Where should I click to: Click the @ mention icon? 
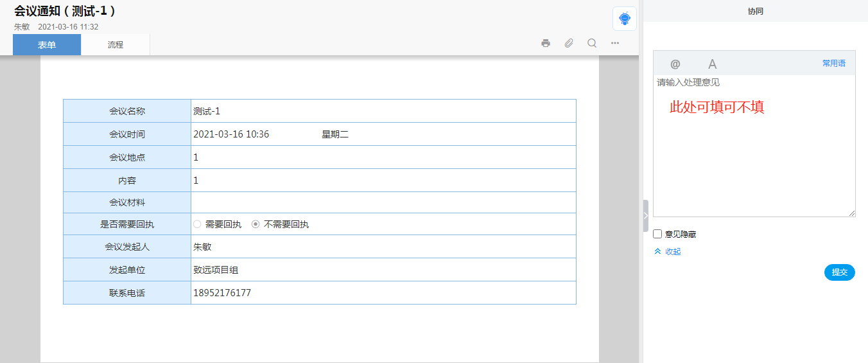click(x=675, y=64)
